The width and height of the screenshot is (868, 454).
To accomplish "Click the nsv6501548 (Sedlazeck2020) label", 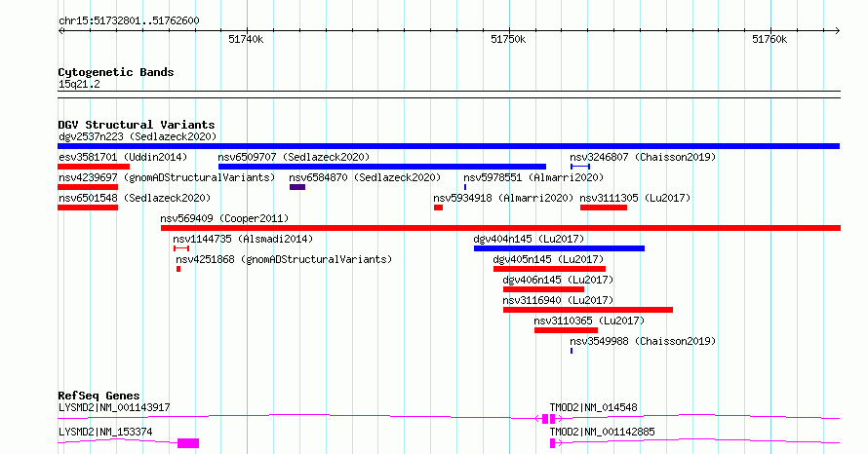I will [x=135, y=198].
